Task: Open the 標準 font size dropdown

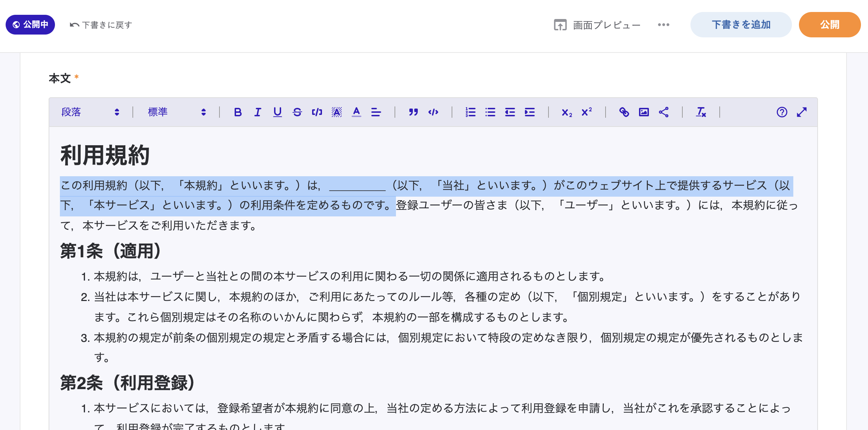Action: (176, 112)
